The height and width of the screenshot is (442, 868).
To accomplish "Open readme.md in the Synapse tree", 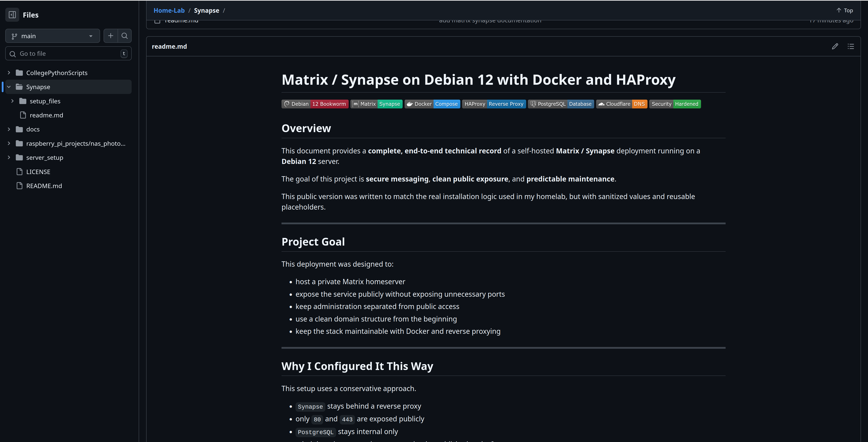I will pyautogui.click(x=46, y=115).
